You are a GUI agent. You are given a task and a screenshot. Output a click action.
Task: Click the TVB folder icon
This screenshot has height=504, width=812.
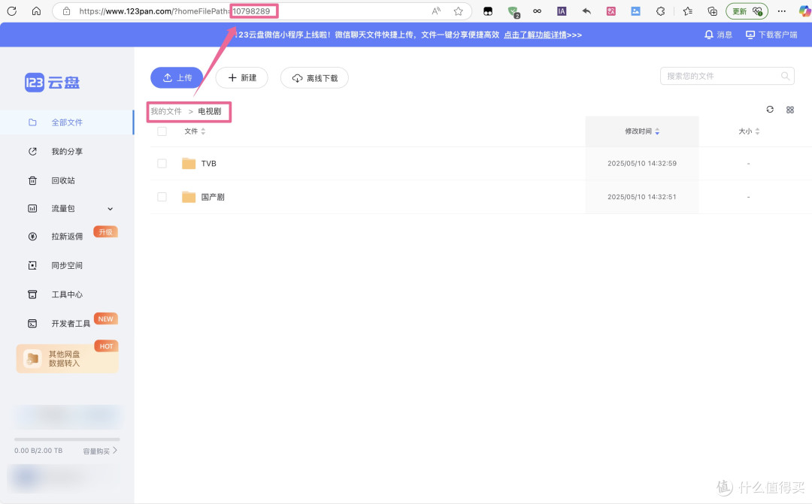(x=189, y=164)
